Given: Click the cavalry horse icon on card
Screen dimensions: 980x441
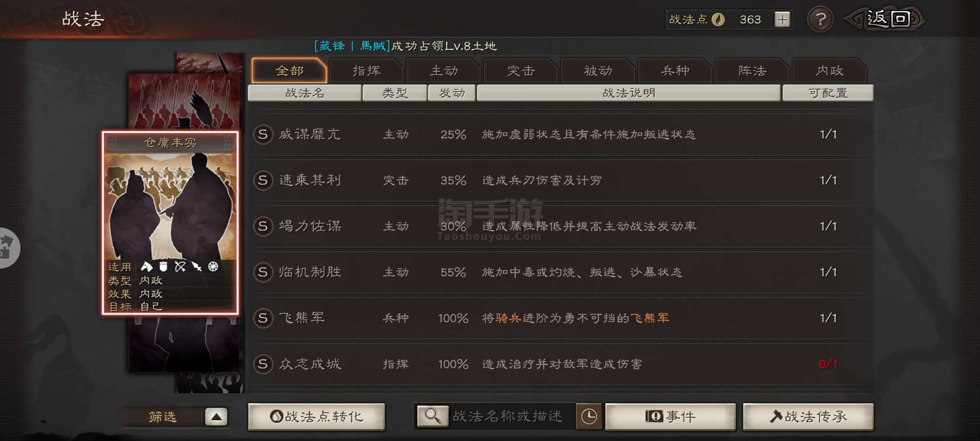Looking at the screenshot, I should [x=147, y=267].
